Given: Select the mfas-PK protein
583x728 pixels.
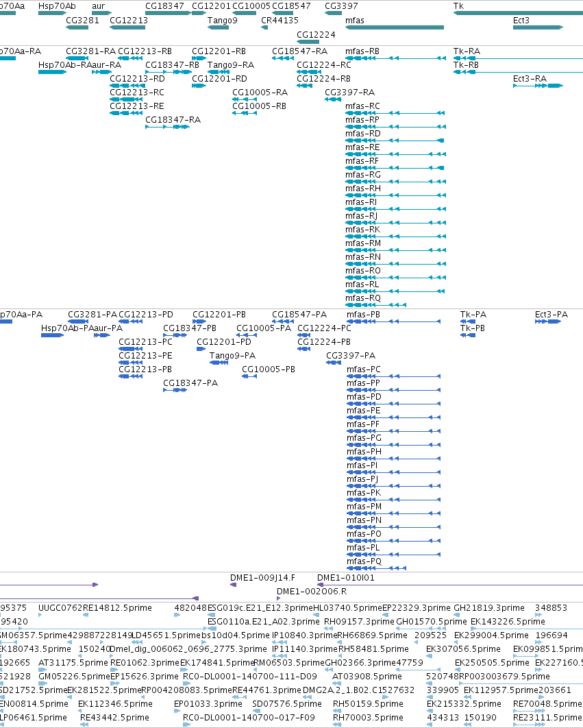Looking at the screenshot, I should click(x=394, y=500).
